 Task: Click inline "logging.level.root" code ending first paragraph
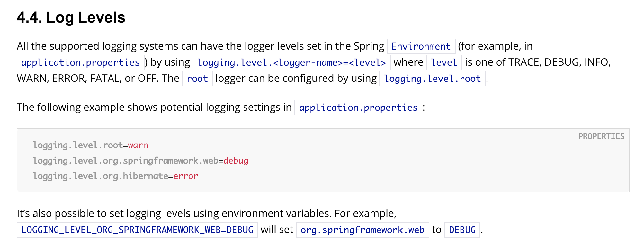(x=432, y=79)
